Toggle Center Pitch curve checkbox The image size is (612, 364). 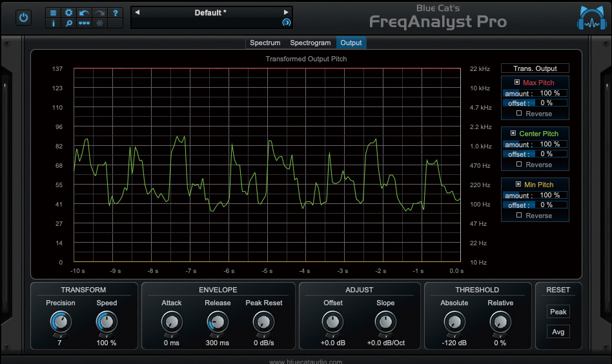coord(513,134)
